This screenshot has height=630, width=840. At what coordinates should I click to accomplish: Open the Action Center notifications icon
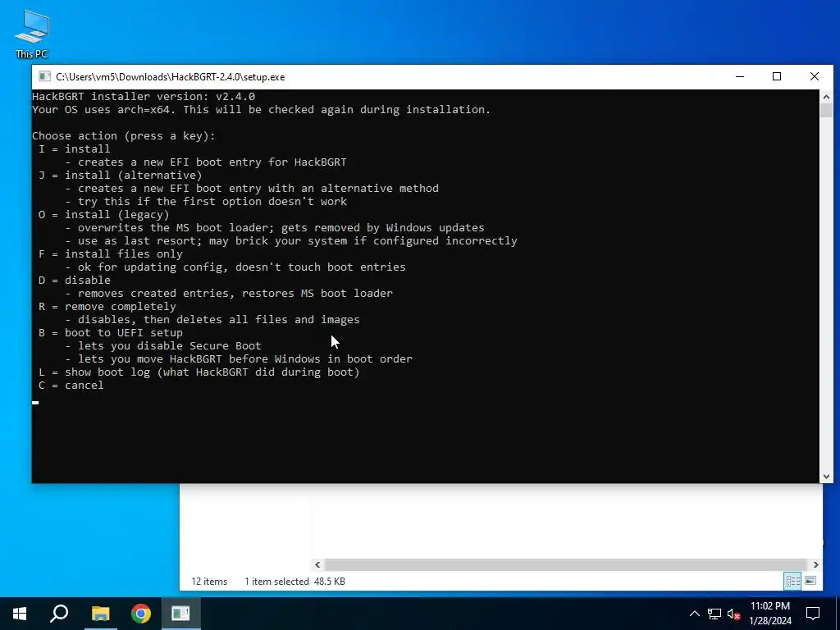813,614
